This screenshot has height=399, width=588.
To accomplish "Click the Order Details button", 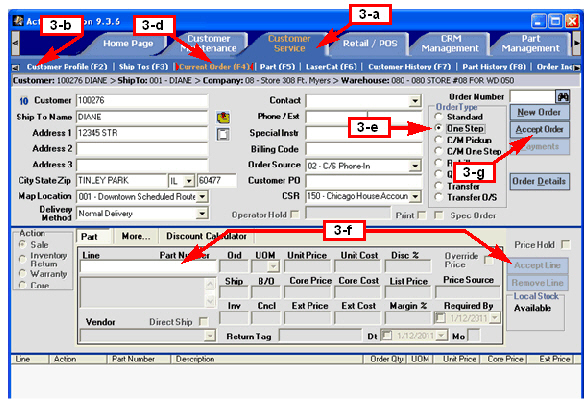I will [x=539, y=181].
